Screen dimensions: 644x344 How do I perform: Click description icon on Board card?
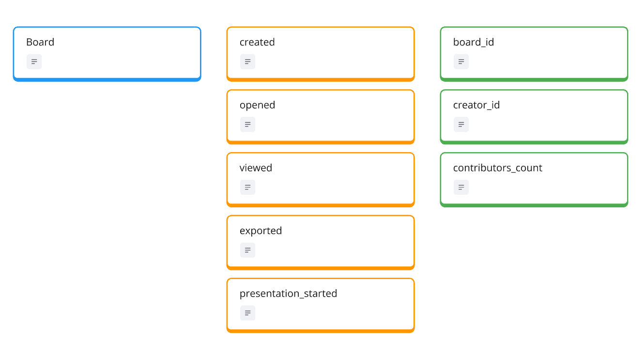tap(34, 62)
